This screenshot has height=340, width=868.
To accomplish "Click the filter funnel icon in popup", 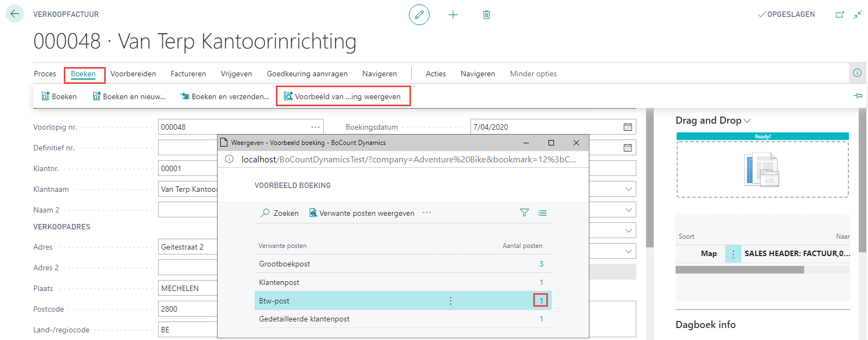I will [524, 213].
